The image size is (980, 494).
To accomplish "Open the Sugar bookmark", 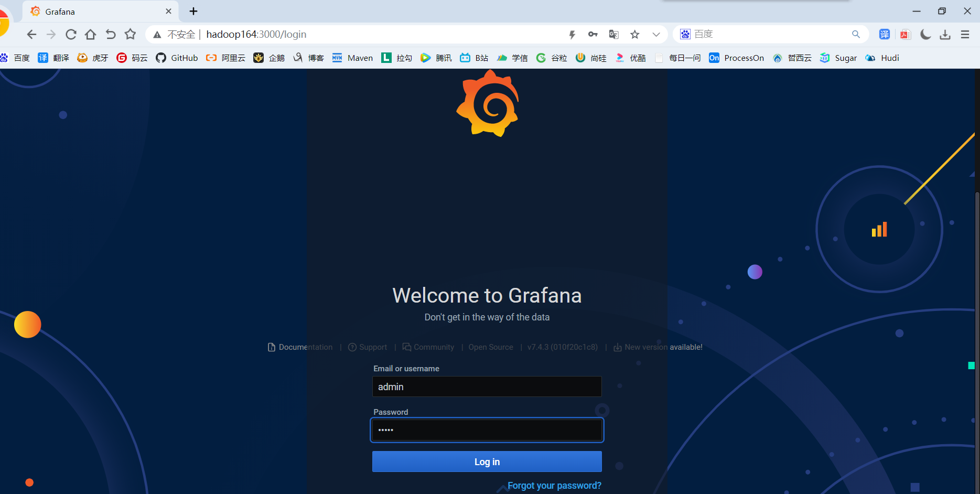I will pos(838,58).
